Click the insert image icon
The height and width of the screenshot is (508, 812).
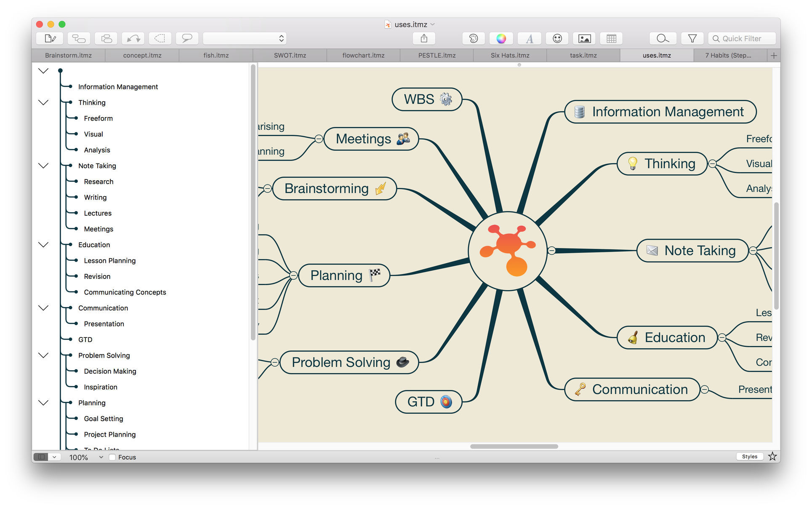[x=584, y=39]
